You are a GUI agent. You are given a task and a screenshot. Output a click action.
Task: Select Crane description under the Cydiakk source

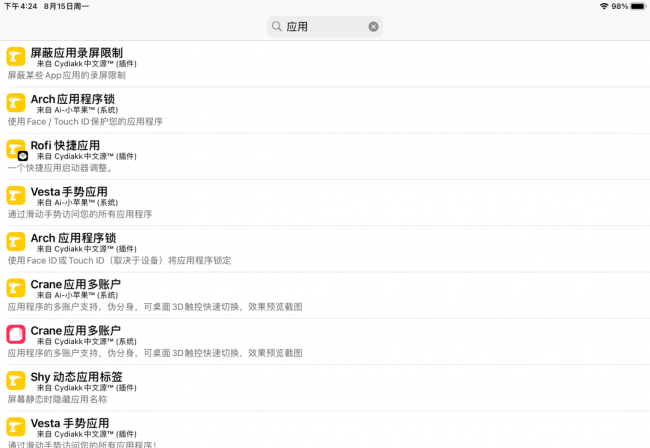155,354
